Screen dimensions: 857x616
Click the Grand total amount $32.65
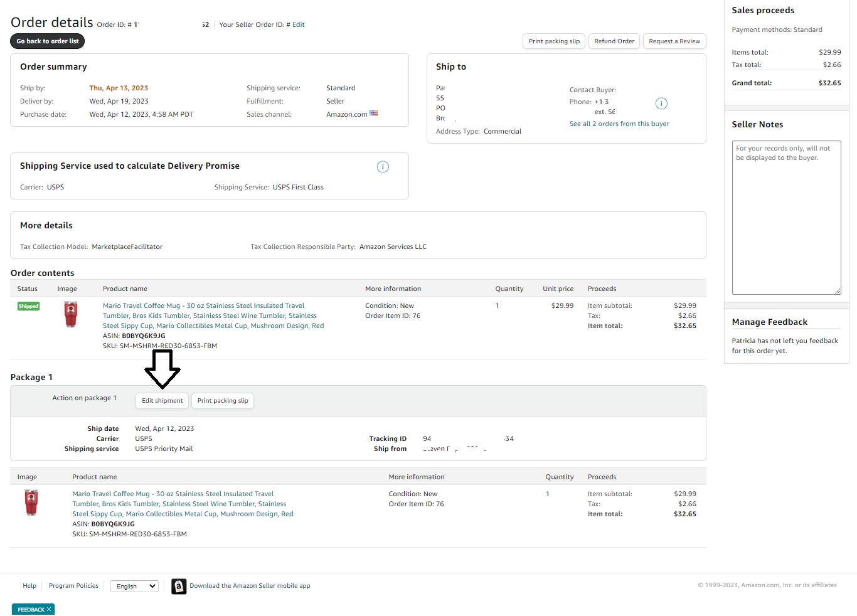pos(830,83)
